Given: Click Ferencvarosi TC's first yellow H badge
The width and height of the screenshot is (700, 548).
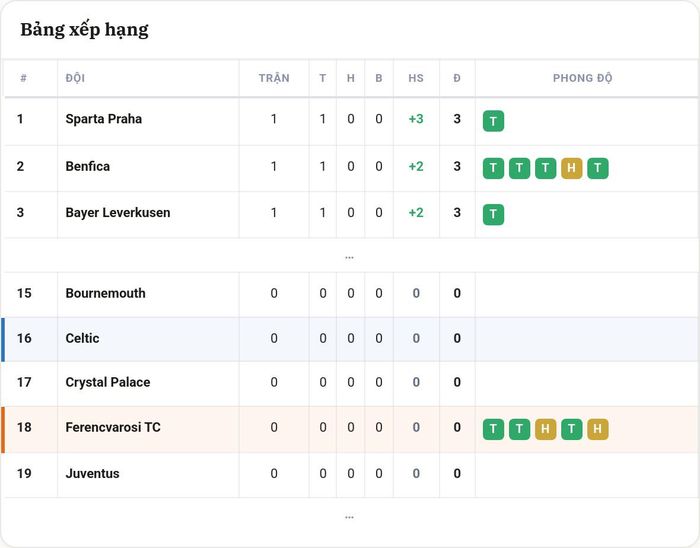Looking at the screenshot, I should pyautogui.click(x=545, y=429).
